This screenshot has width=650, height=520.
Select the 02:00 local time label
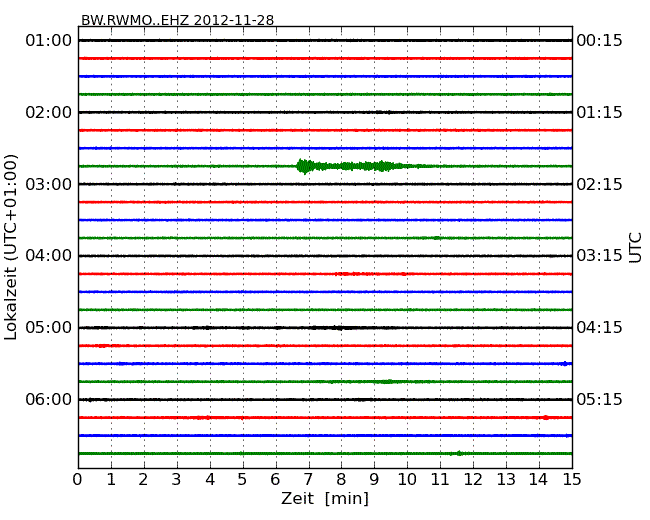coord(49,112)
